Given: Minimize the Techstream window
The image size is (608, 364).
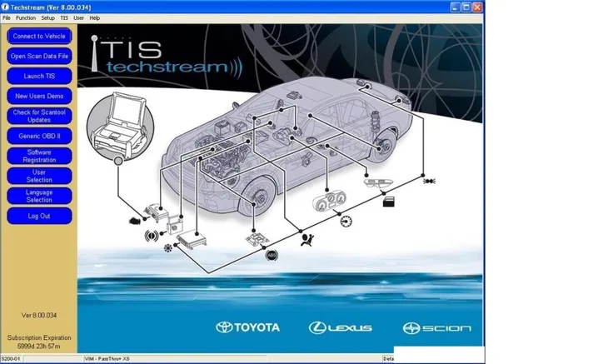Looking at the screenshot, I should (456, 7).
